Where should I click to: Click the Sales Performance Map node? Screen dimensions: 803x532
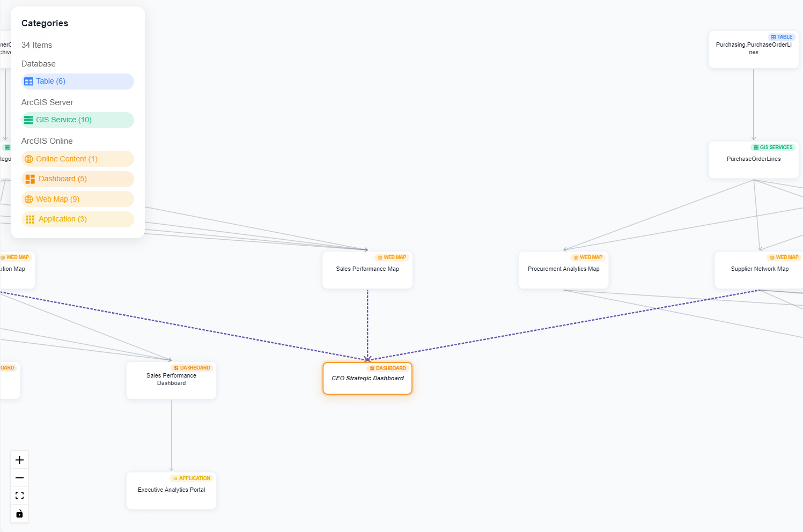pos(367,269)
